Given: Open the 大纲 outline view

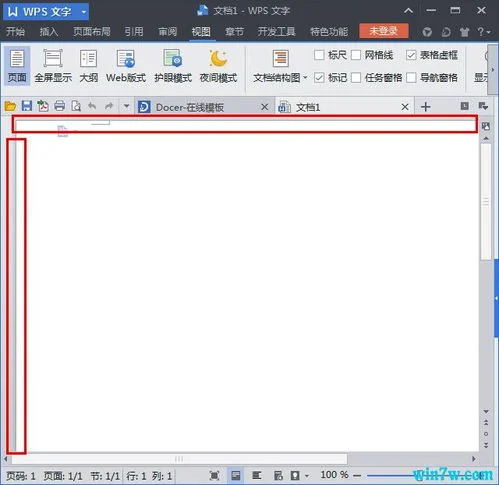Looking at the screenshot, I should click(89, 65).
